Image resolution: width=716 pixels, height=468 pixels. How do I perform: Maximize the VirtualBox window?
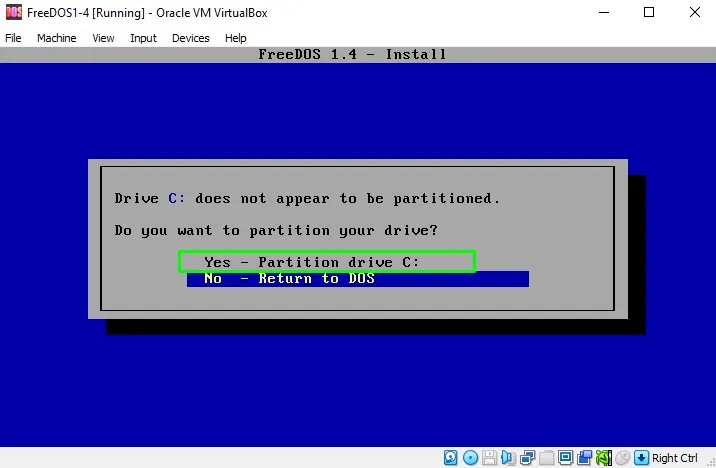point(649,12)
